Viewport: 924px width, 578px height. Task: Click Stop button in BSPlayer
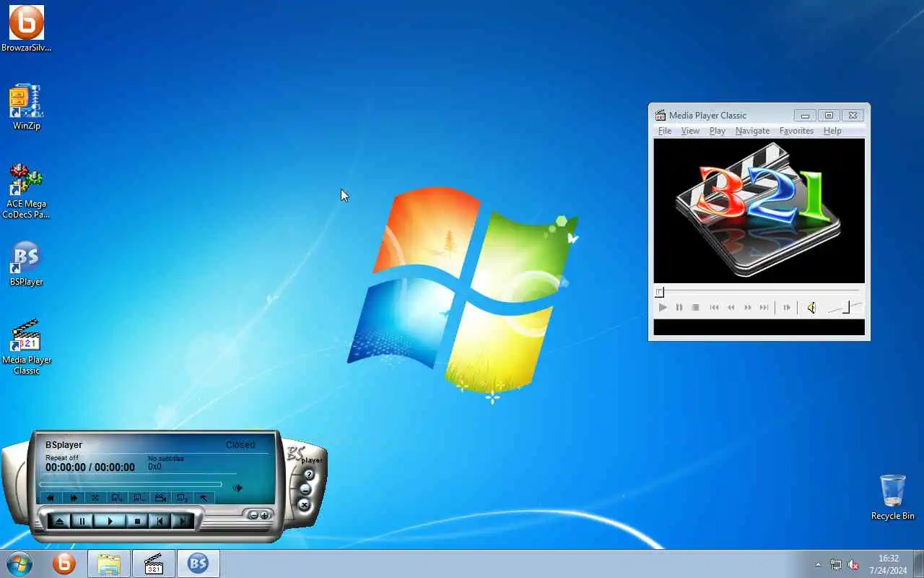pyautogui.click(x=137, y=520)
